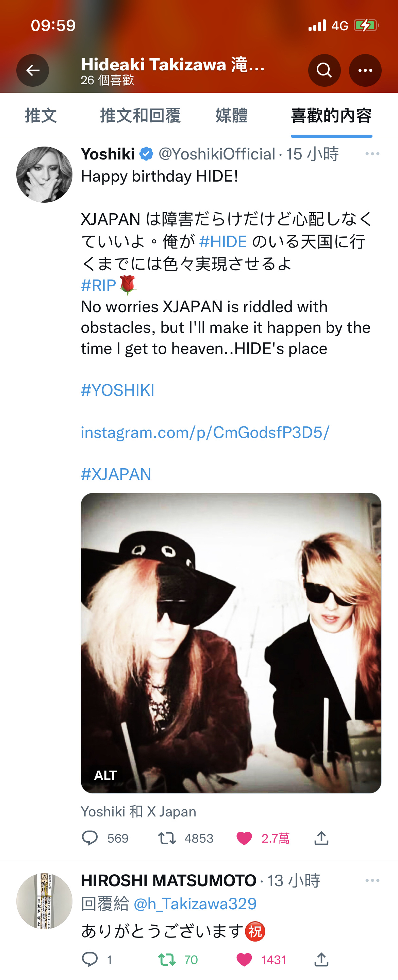Viewport: 398px width, 980px height.
Task: Tap the back arrow button
Action: [33, 70]
